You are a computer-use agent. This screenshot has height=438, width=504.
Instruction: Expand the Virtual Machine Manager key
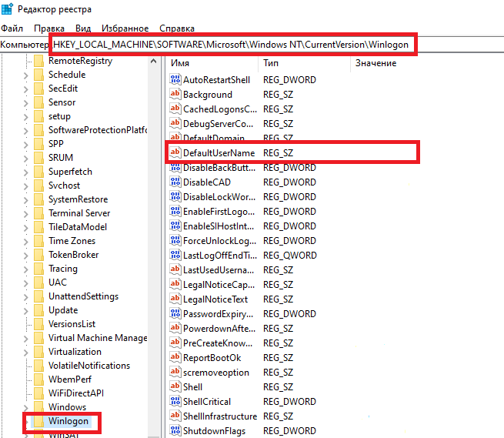pyautogui.click(x=26, y=338)
